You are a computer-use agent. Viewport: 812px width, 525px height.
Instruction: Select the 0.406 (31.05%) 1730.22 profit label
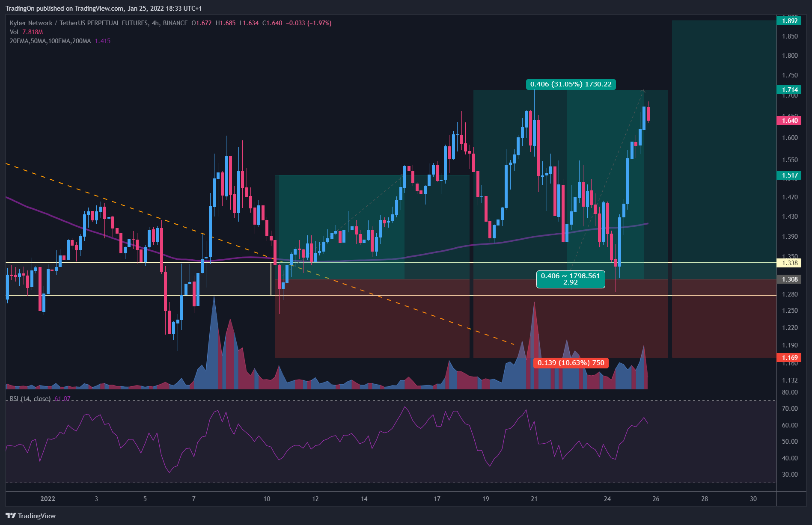click(571, 84)
